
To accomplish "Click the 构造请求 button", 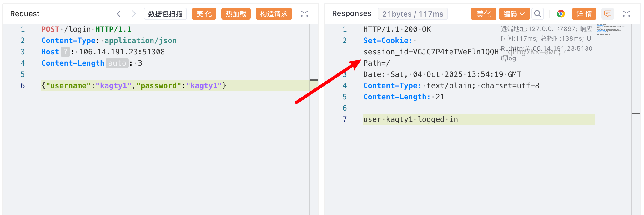I will click(x=274, y=14).
